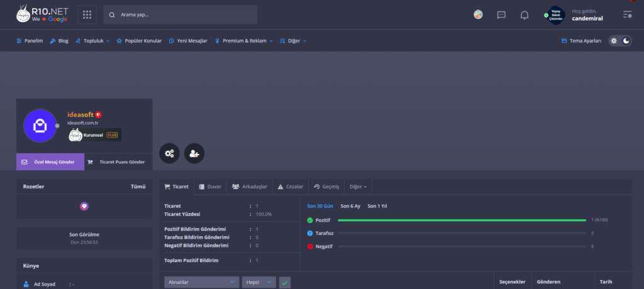Open the Alınanlar dropdown

click(201, 283)
